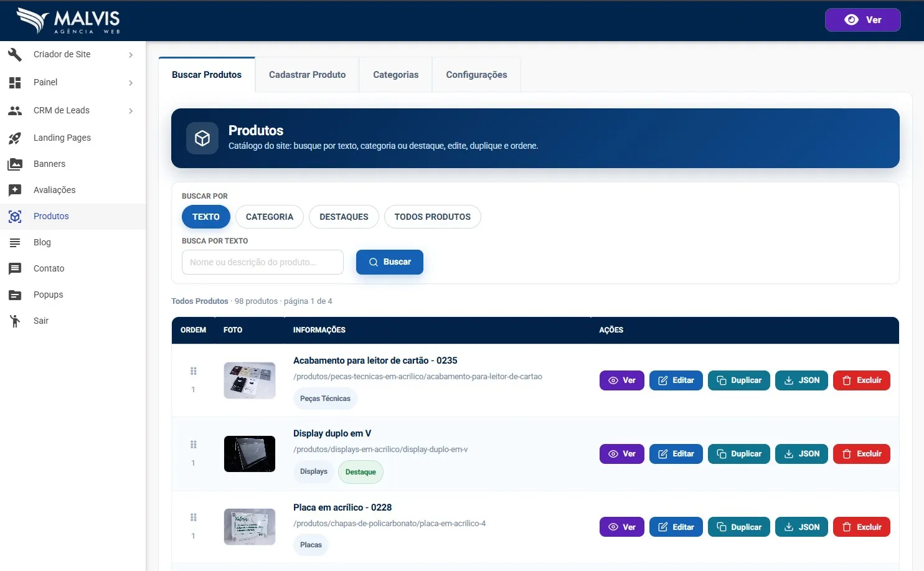
Task: Click the Sair exit person icon
Action: [x=15, y=321]
